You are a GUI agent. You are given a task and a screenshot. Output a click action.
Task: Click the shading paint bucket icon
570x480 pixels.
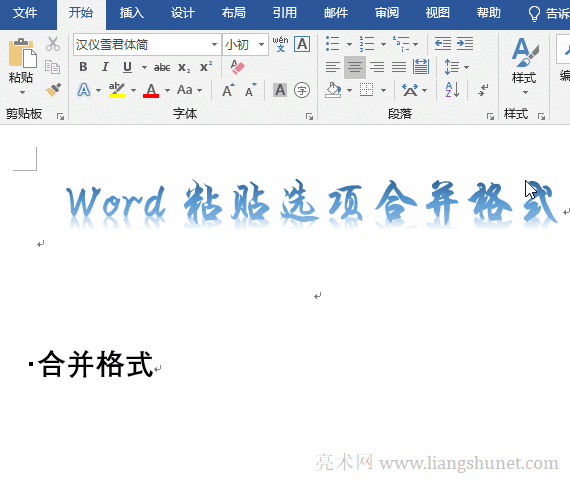pos(333,90)
